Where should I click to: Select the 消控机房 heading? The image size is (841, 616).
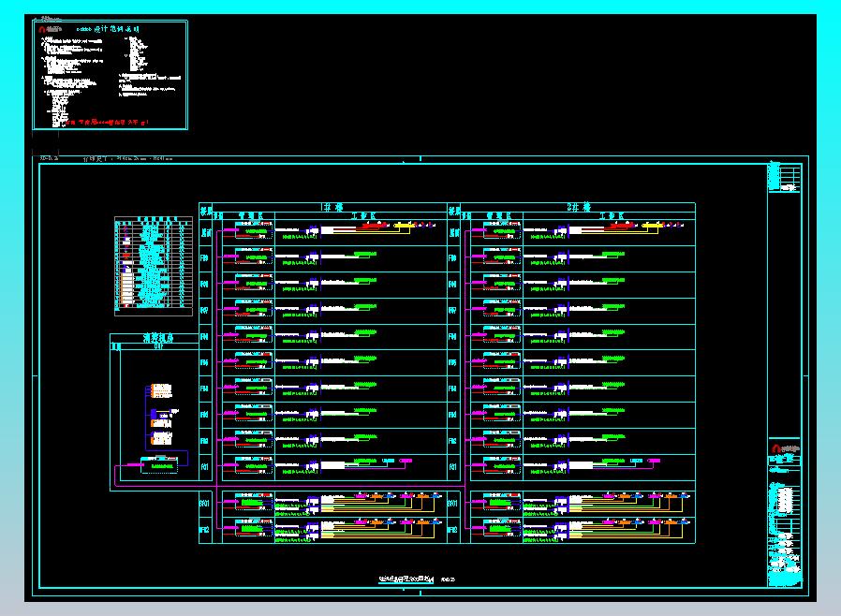point(159,338)
